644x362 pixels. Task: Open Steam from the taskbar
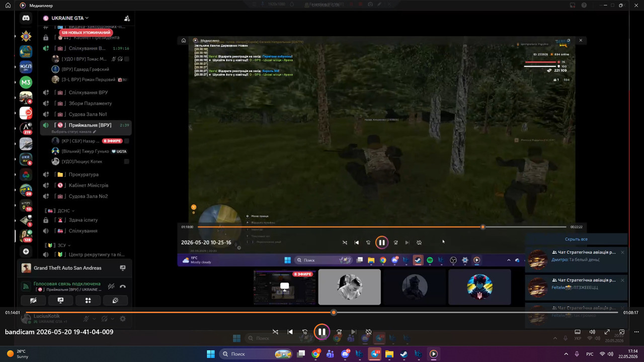coord(404,354)
